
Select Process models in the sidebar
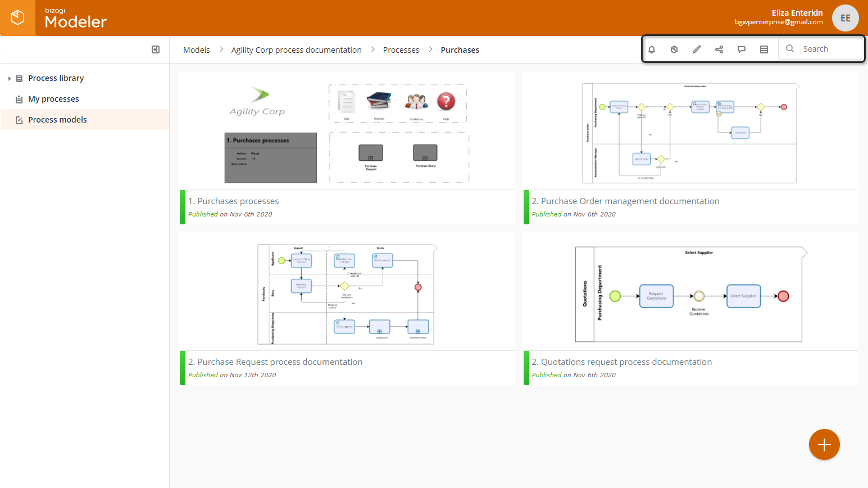[85, 120]
